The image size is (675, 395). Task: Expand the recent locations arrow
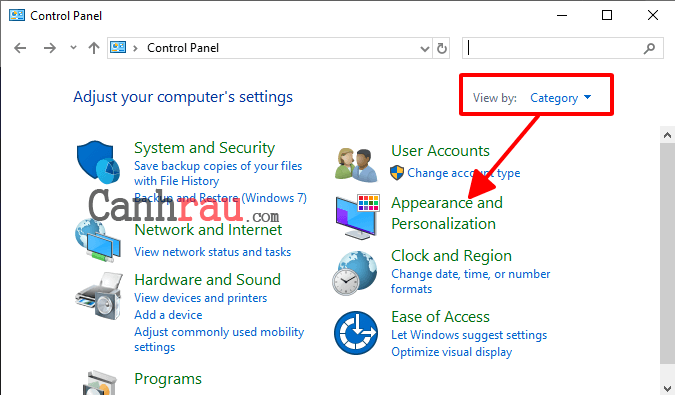click(x=73, y=48)
